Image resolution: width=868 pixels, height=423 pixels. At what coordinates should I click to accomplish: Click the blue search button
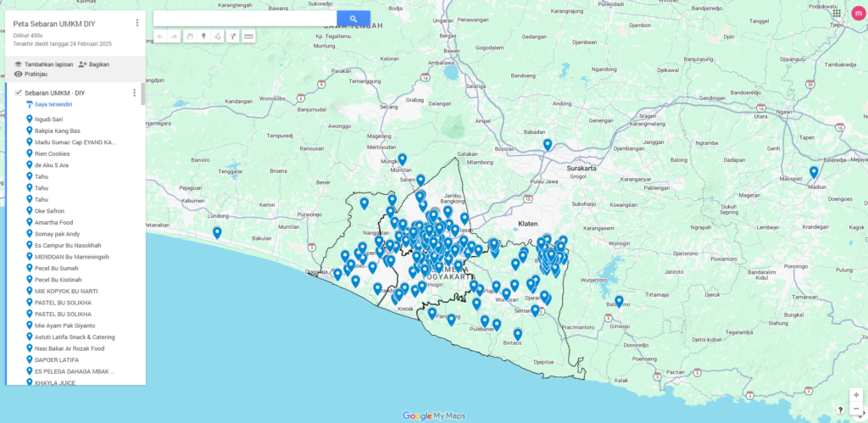pos(353,19)
